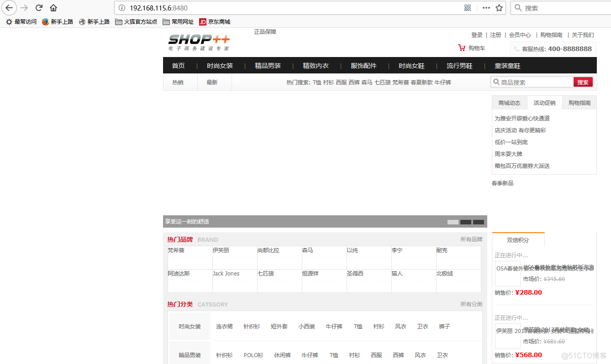Select brand 梵希蔓
The width and height of the screenshot is (611, 364).
coord(176,250)
